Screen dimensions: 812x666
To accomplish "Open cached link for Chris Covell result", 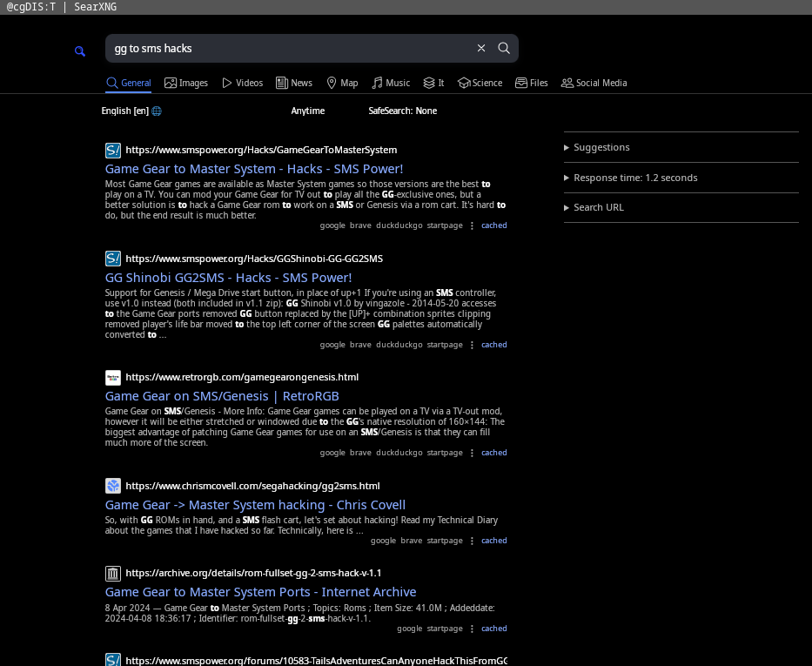I will tap(494, 540).
